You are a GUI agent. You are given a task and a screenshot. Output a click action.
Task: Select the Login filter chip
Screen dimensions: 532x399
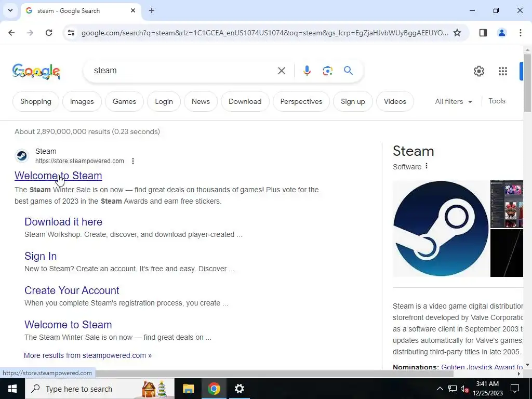164,101
